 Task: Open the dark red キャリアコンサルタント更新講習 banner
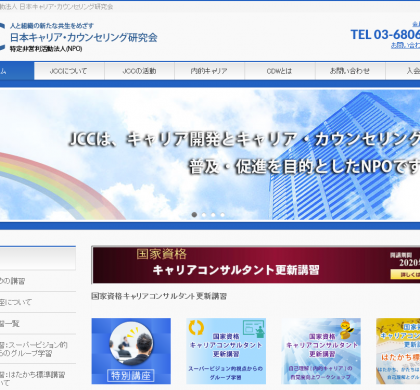point(256,265)
